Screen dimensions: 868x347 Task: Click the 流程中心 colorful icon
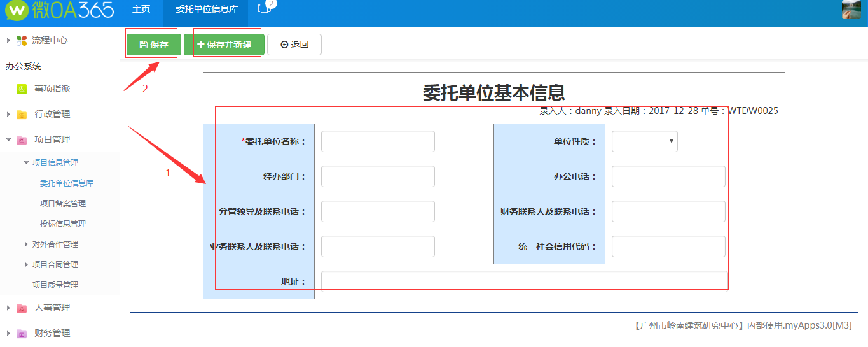pos(22,41)
